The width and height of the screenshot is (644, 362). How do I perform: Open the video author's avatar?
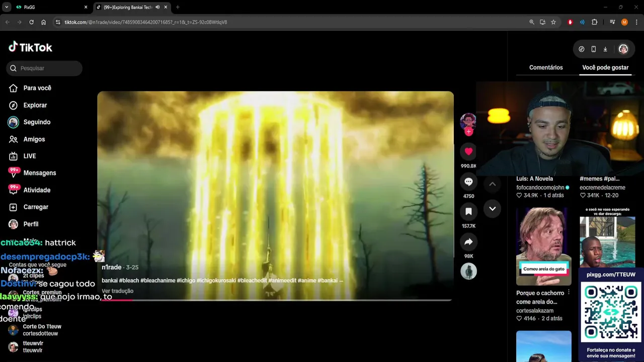point(468,121)
